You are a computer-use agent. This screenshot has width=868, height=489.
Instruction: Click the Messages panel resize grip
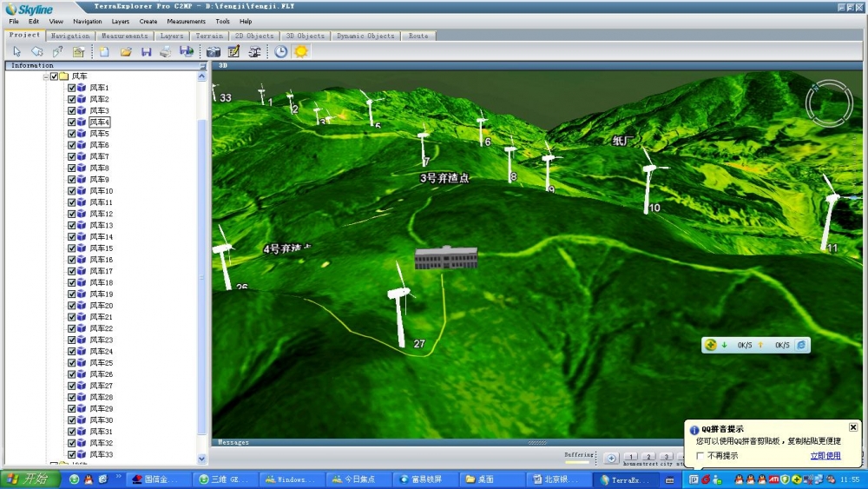click(x=537, y=442)
